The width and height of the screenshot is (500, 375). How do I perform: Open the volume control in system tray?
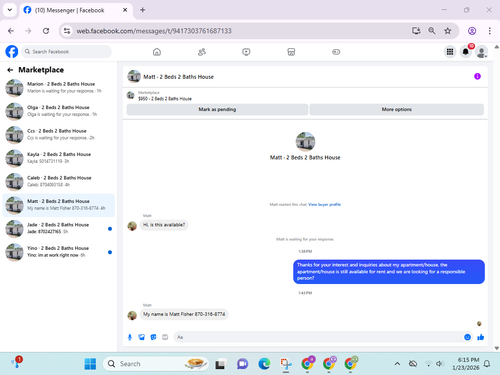(440, 364)
